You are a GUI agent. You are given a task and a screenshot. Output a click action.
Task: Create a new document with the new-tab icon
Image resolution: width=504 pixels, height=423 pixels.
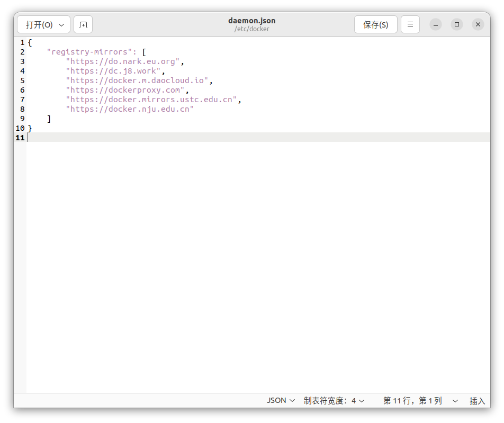(83, 25)
